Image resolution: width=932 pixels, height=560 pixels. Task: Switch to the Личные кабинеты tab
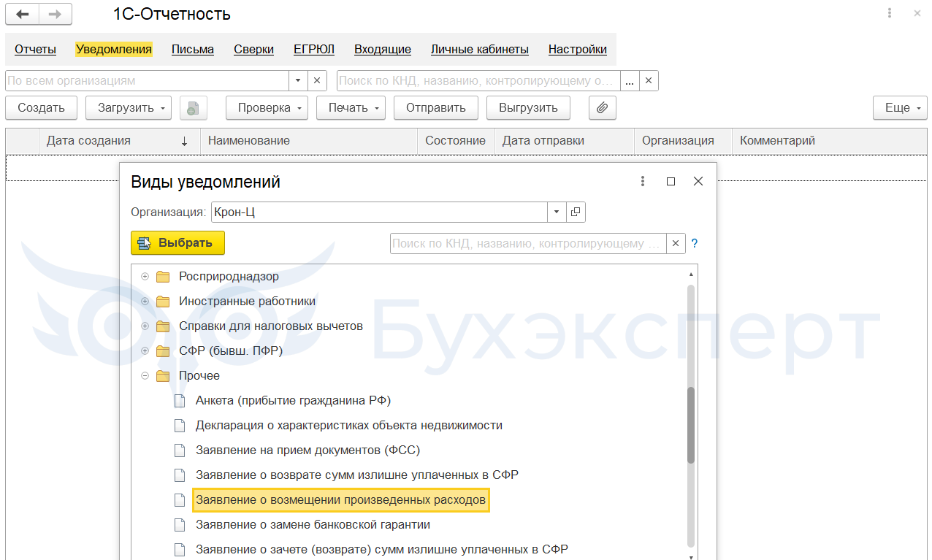click(480, 50)
